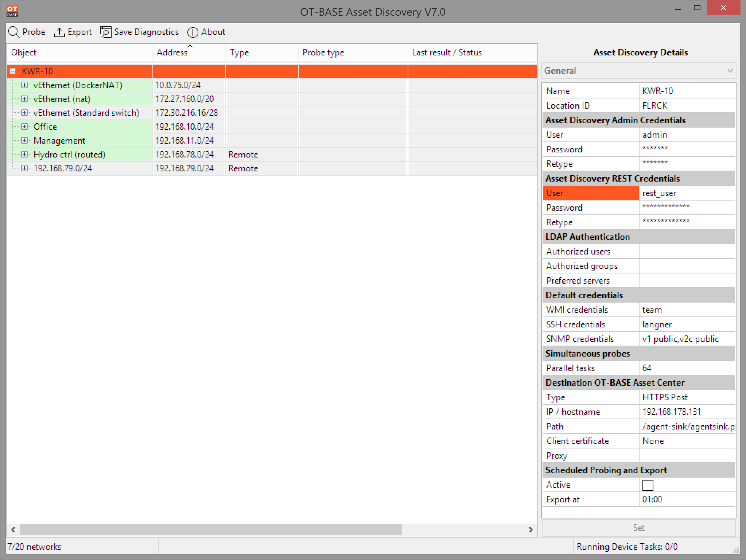Click the Proxy value field
Viewport: 746px width, 560px height.
687,455
